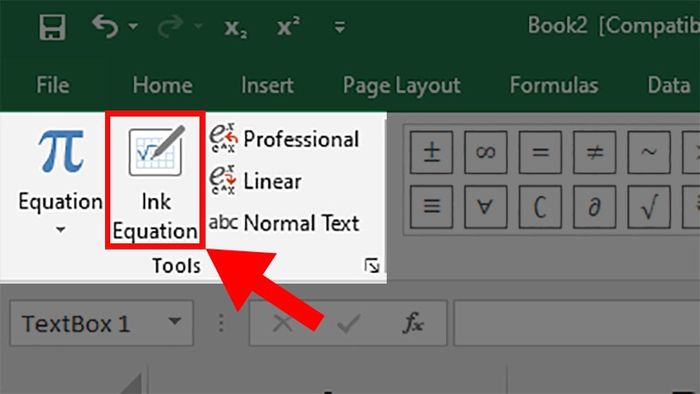700x394 pixels.
Task: Switch to the Home tab
Action: click(162, 85)
